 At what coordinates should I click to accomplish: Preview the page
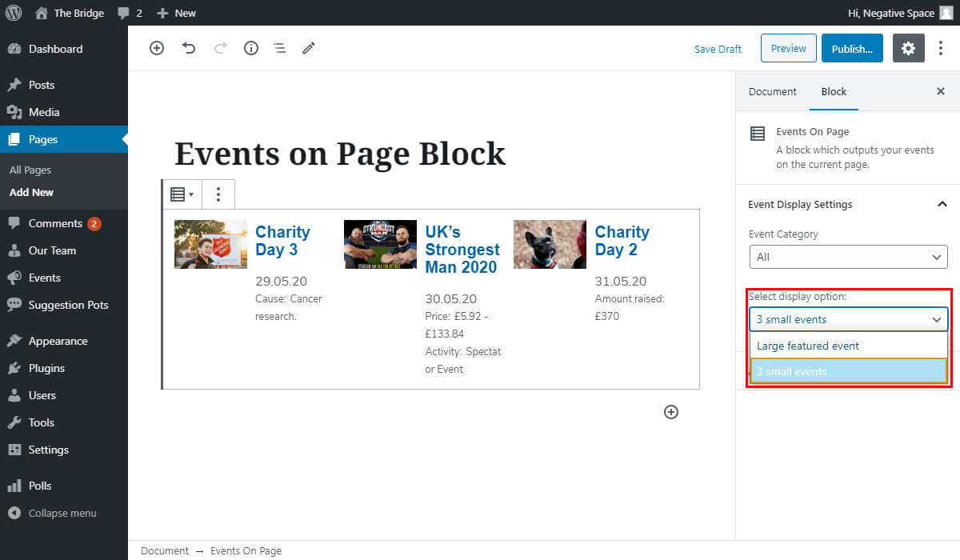(788, 49)
